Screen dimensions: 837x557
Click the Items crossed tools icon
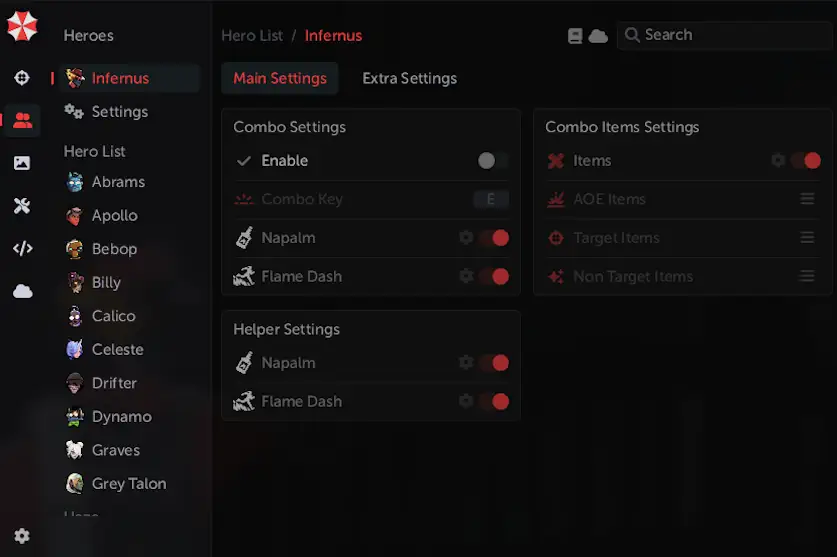click(556, 161)
